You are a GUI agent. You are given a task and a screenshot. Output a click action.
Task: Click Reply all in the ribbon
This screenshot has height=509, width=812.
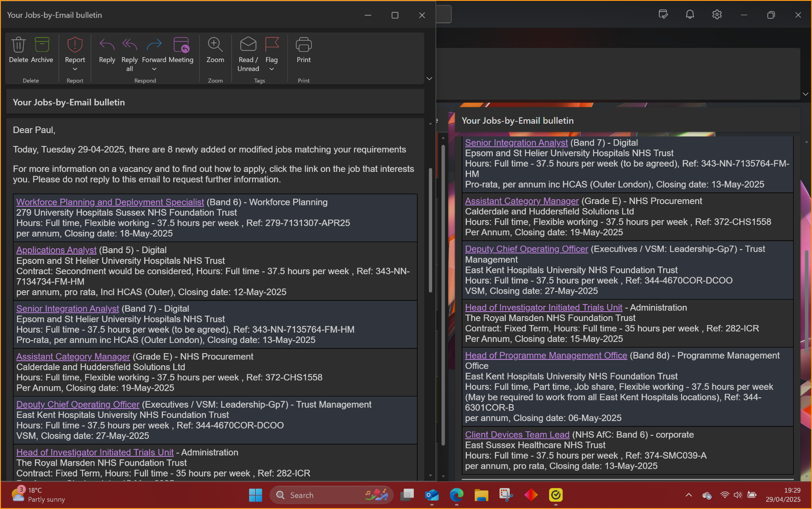tap(129, 45)
